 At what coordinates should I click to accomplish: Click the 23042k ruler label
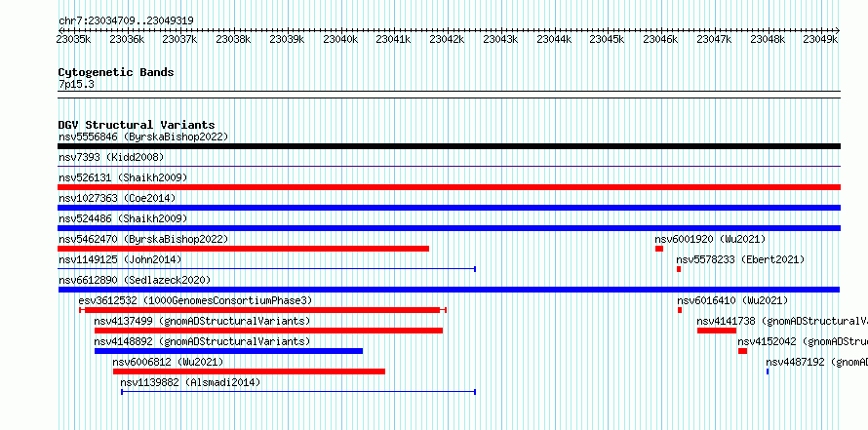448,39
